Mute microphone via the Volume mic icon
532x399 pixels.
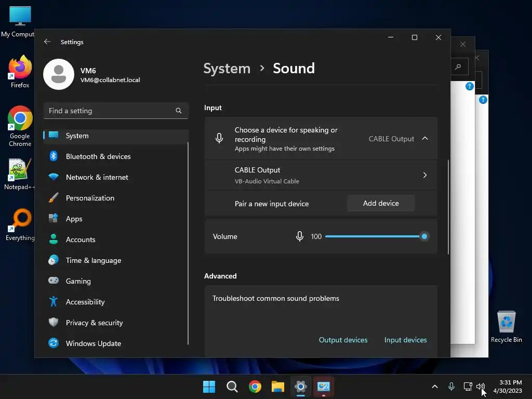(300, 236)
